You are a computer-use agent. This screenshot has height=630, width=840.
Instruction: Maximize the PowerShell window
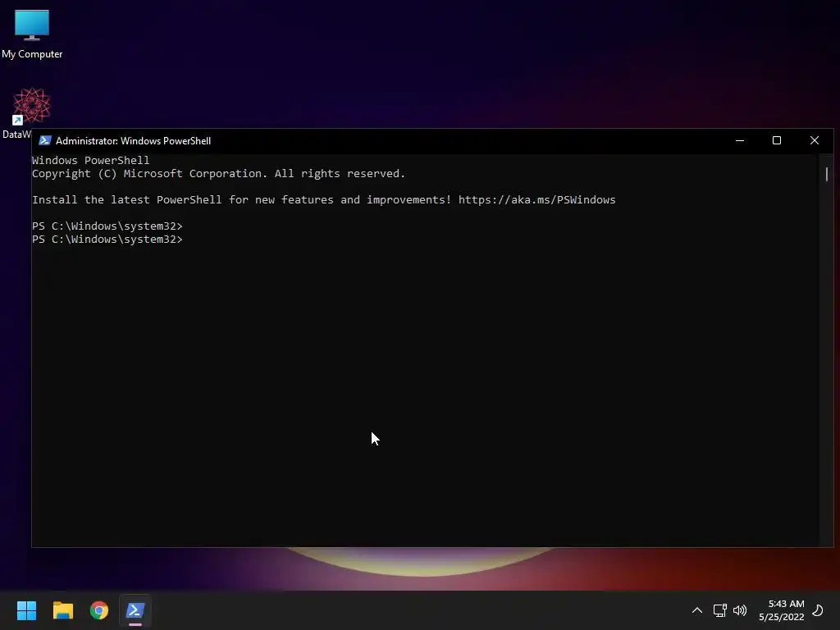pos(777,141)
